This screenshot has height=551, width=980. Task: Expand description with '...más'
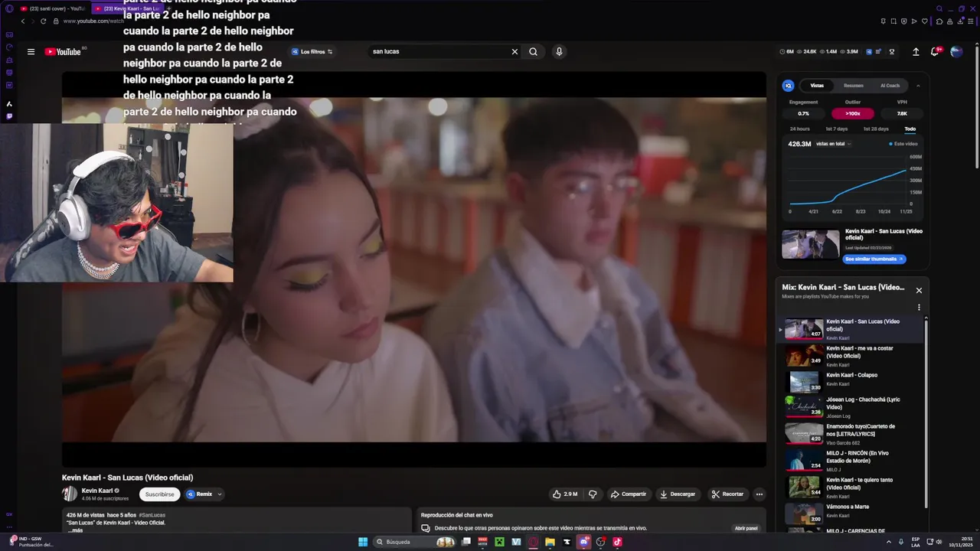click(x=75, y=530)
